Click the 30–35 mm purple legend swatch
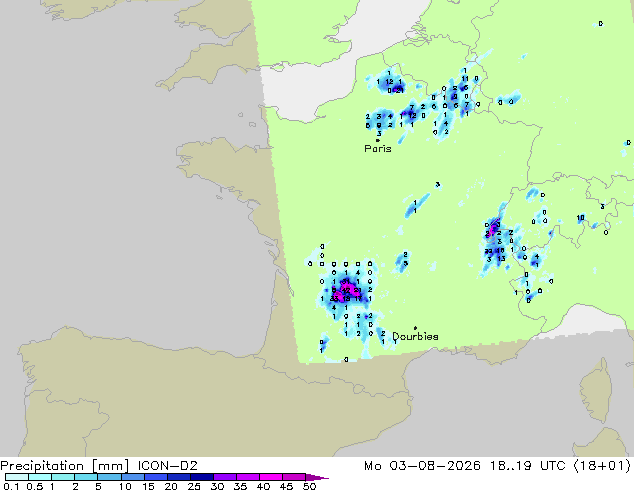634x490 pixels. [224, 477]
